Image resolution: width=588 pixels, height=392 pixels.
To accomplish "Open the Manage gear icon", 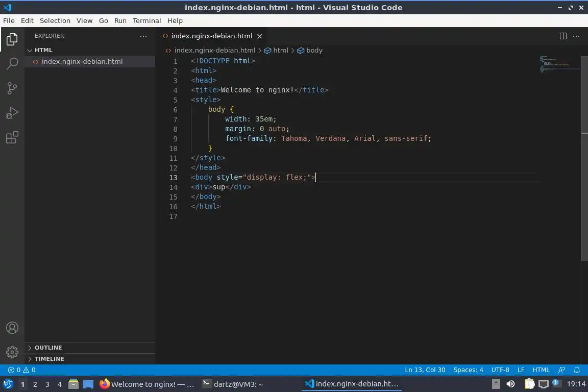I will [12, 352].
